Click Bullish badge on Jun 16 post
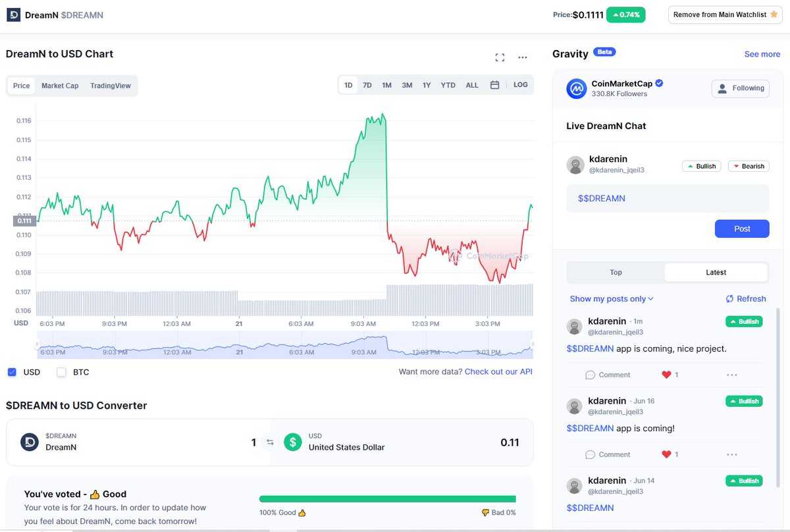 click(x=744, y=401)
